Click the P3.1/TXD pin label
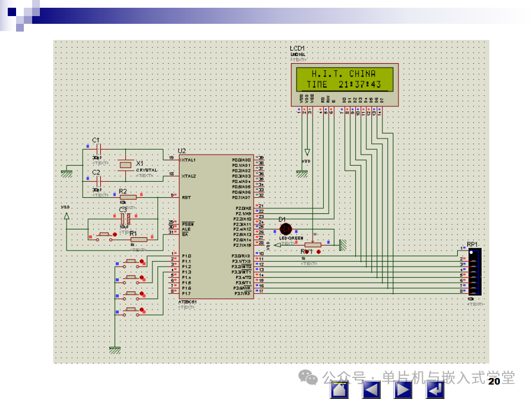 (241, 261)
